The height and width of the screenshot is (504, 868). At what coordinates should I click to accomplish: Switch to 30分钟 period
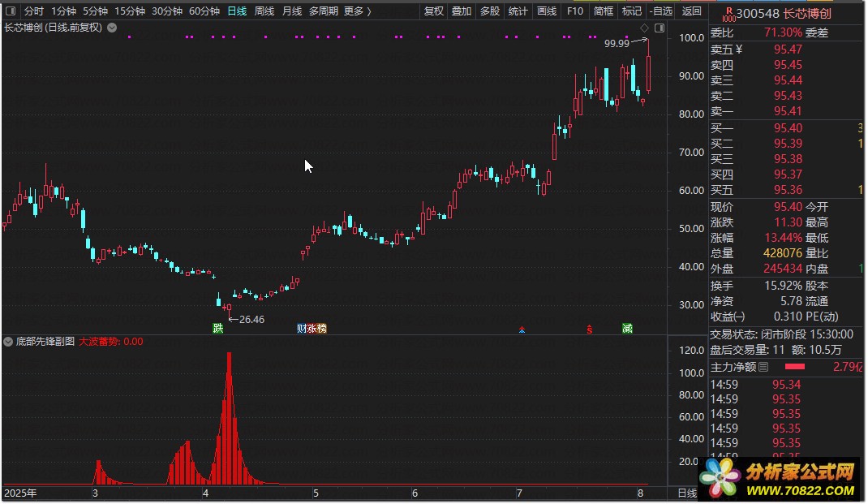click(166, 11)
